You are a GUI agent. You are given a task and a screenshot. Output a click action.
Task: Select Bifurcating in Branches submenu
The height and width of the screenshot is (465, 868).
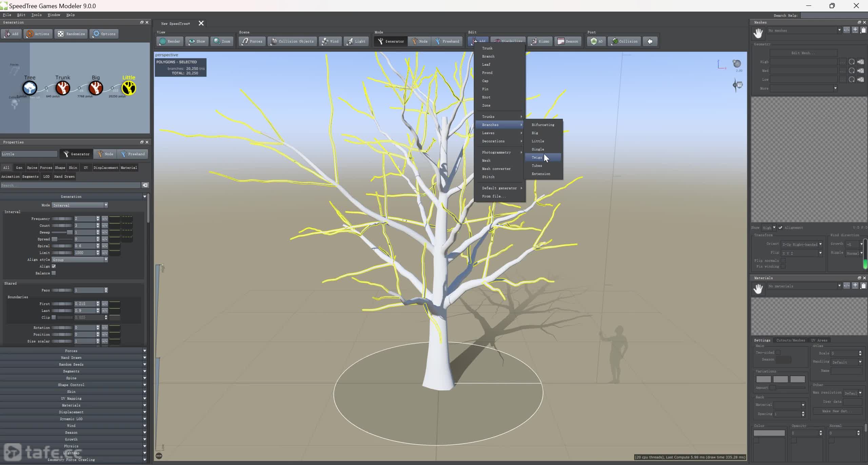543,125
